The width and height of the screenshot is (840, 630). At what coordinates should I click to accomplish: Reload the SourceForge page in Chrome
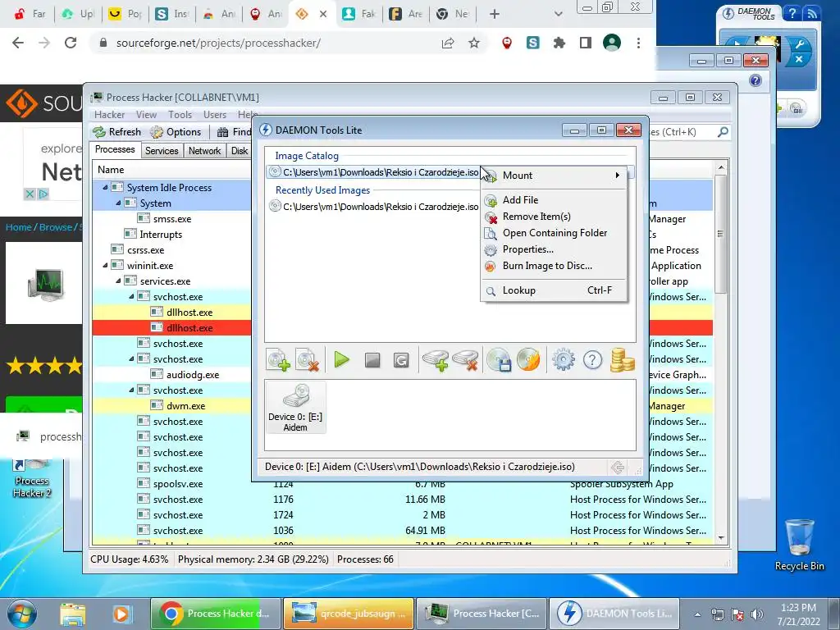point(71,43)
